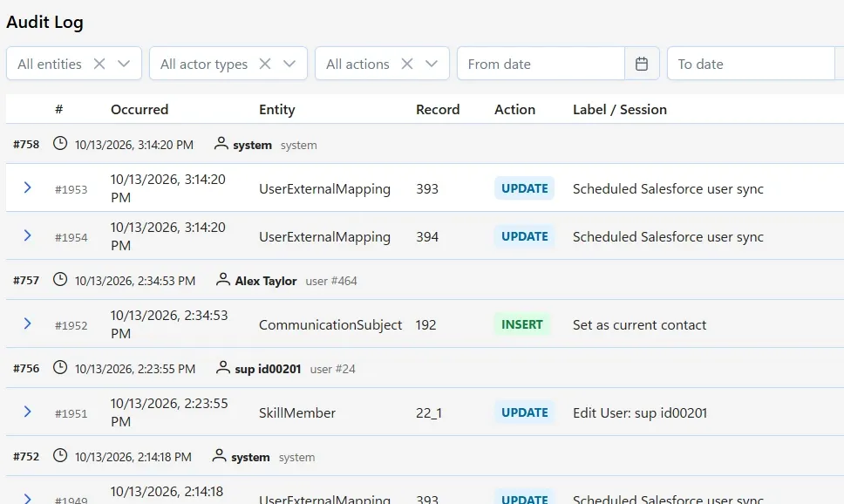Click timestamp 10/13/2026, 2:34:53 PM of session #757
Image resolution: width=844 pixels, height=504 pixels.
point(135,281)
